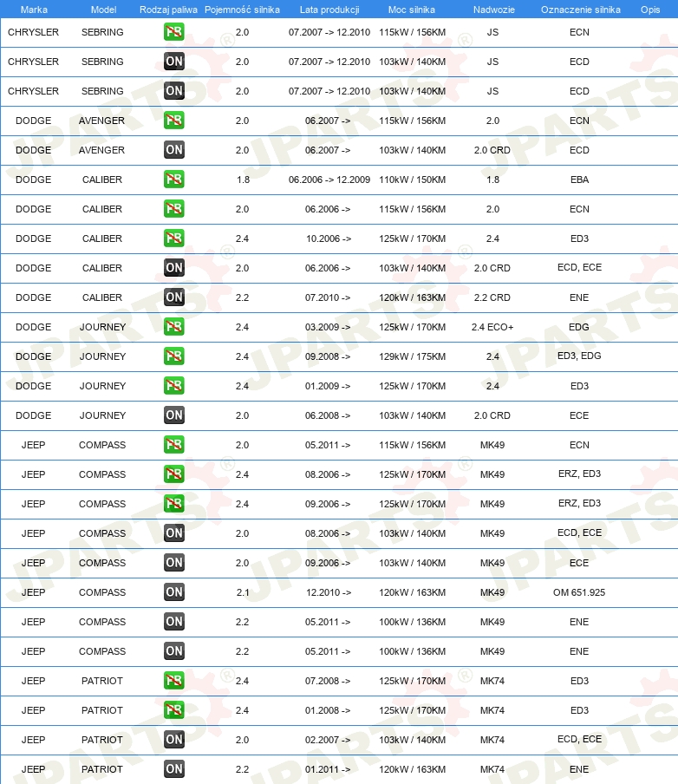Image resolution: width=678 pixels, height=784 pixels.
Task: Select production date 02.2007 ->
Action: (328, 740)
